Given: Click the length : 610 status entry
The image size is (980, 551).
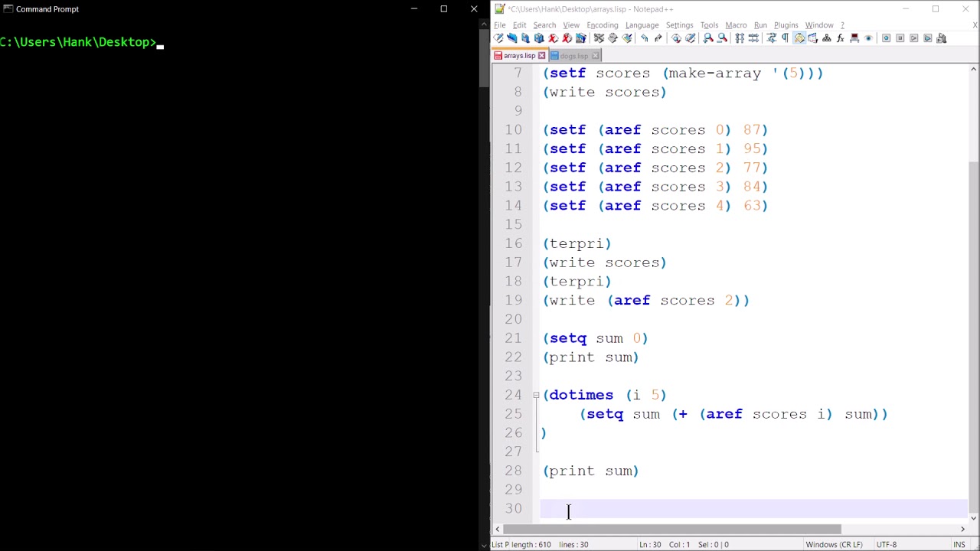Looking at the screenshot, I should click(x=530, y=545).
